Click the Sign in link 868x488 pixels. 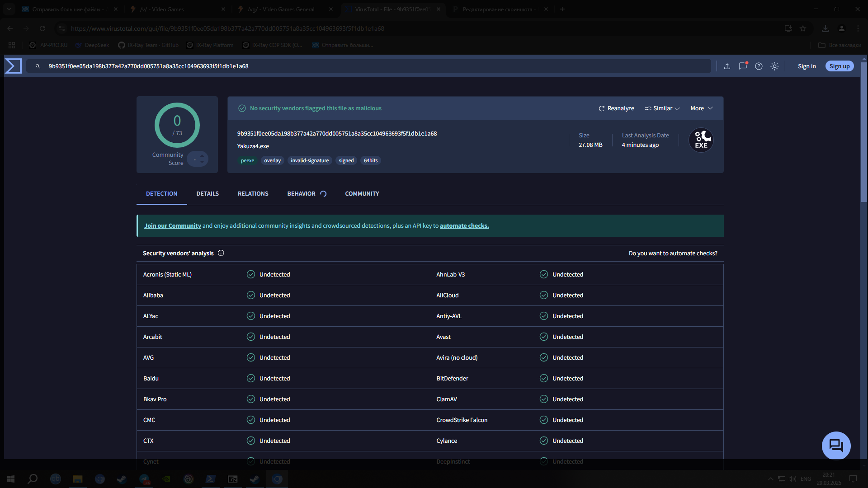[x=807, y=66]
